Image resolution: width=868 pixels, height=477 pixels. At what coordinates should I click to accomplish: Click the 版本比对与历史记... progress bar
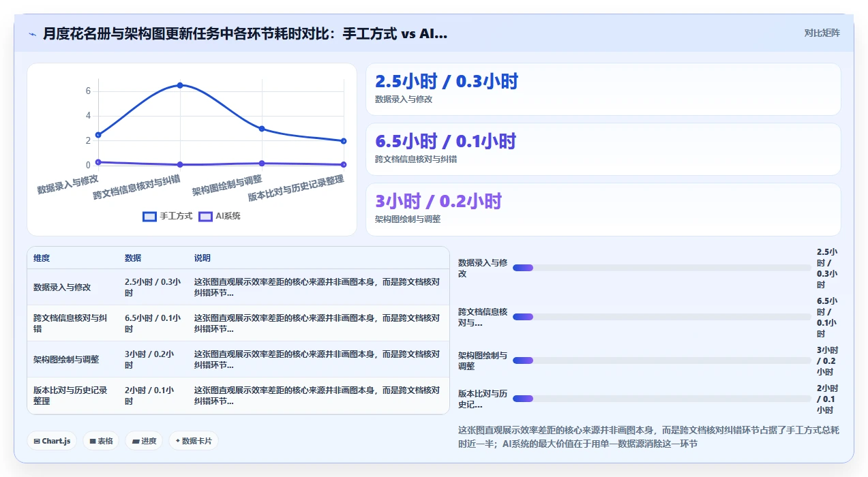tap(662, 399)
